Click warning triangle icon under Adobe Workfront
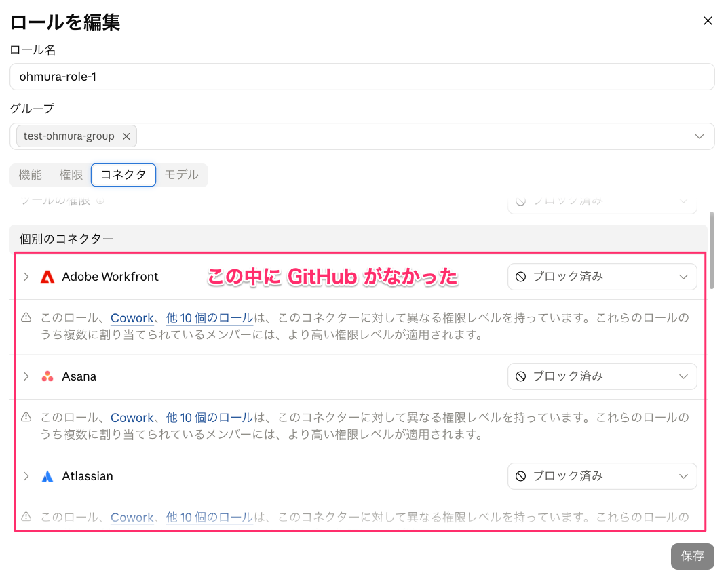 26,318
